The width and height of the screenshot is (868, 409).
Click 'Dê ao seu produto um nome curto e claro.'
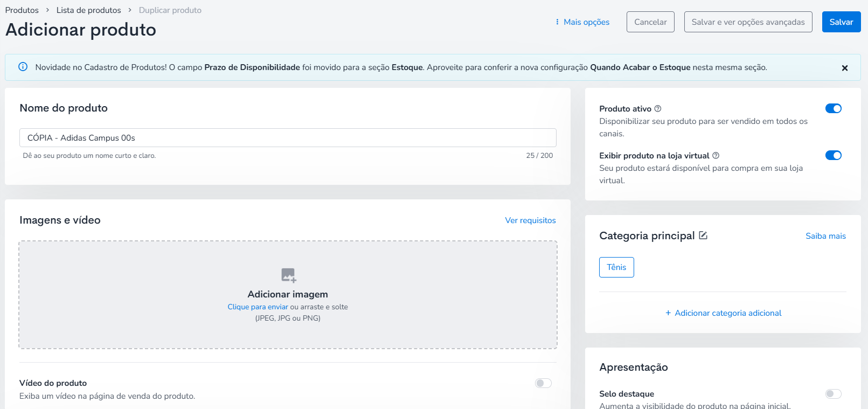pyautogui.click(x=89, y=156)
